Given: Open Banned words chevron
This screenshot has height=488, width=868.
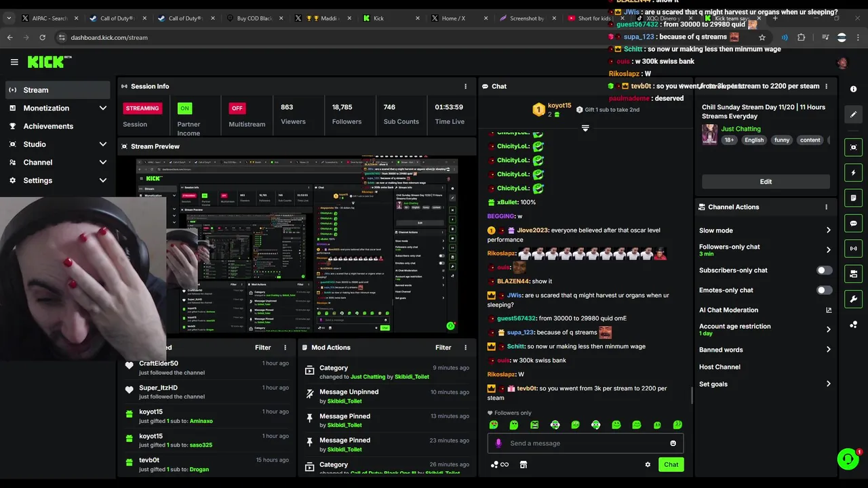Looking at the screenshot, I should (828, 350).
